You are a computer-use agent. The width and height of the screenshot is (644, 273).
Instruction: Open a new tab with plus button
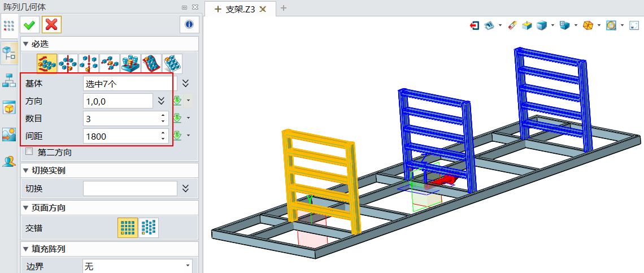(x=284, y=8)
